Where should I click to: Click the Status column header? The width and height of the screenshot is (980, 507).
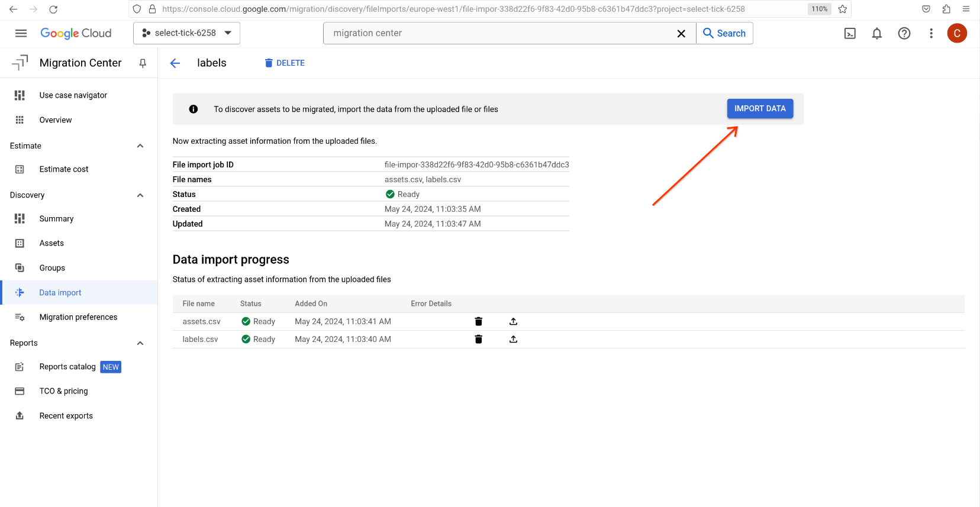(251, 303)
